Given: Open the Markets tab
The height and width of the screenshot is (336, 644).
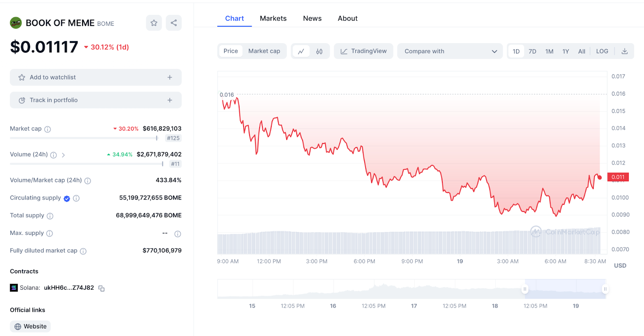Looking at the screenshot, I should 273,19.
